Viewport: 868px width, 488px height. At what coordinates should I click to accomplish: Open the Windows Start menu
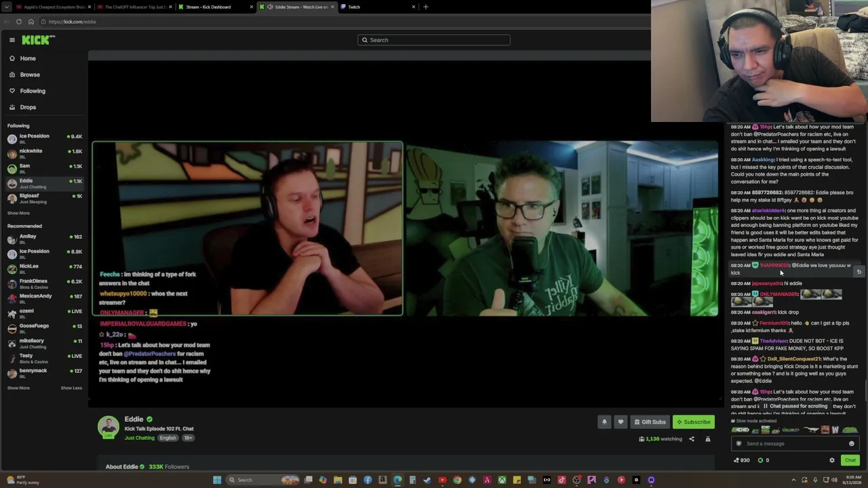point(217,480)
